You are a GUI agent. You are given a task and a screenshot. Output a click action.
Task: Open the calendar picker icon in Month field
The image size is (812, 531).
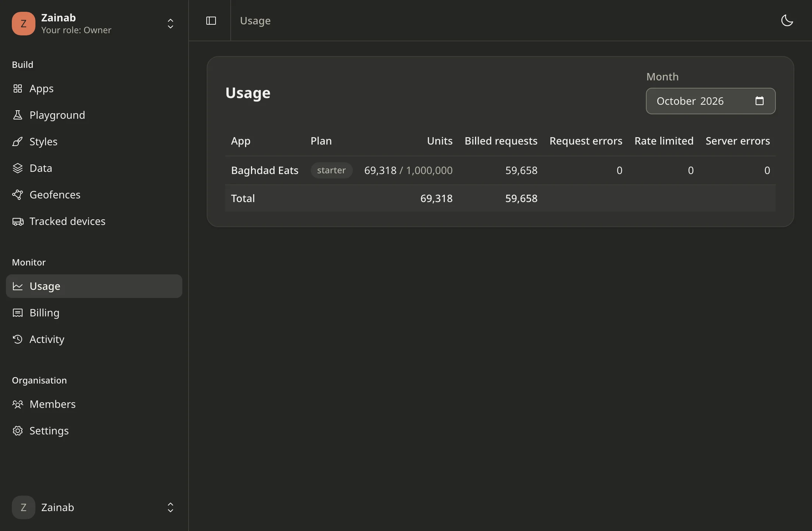759,101
